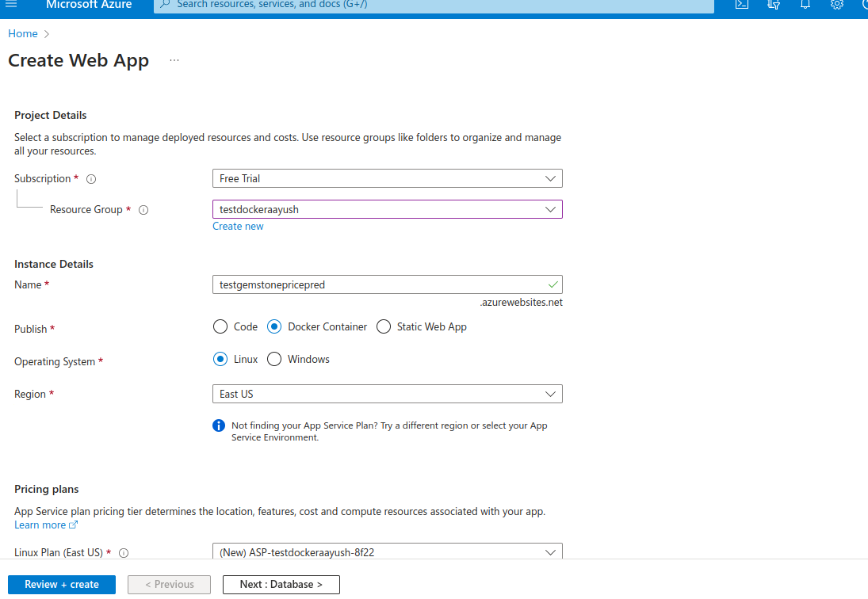868x599 pixels.
Task: Open the portal settings gear
Action: [x=837, y=4]
